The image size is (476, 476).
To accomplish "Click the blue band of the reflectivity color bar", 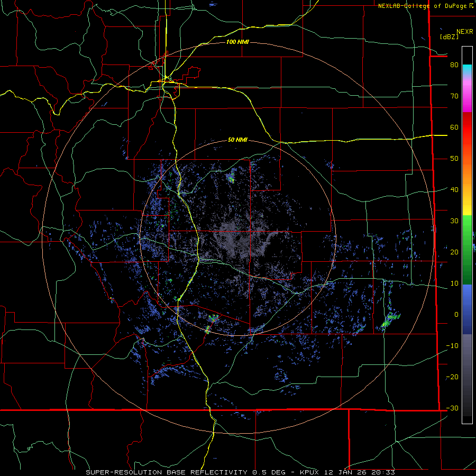I will tap(467, 309).
